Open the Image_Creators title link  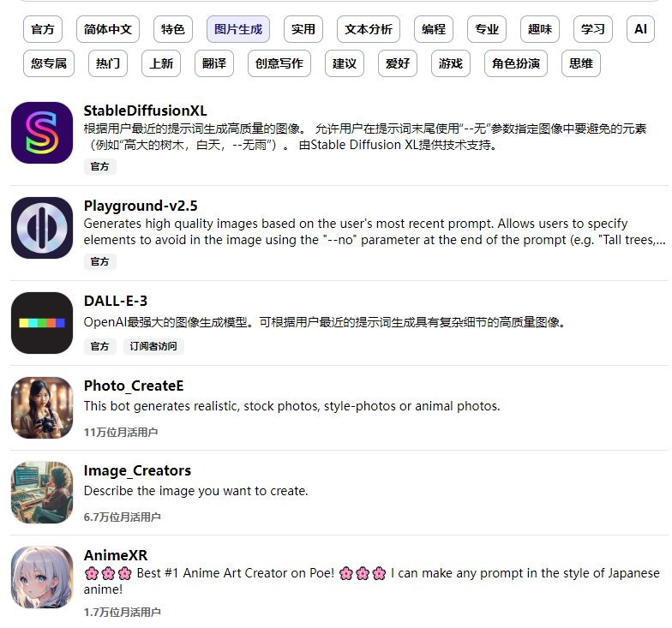[137, 471]
